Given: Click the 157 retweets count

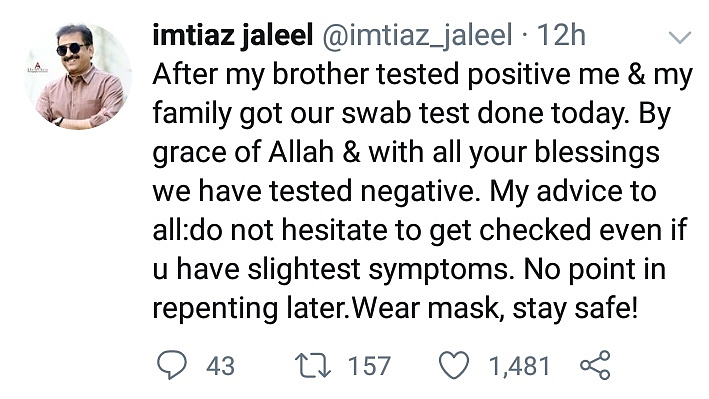Looking at the screenshot, I should [x=369, y=366].
